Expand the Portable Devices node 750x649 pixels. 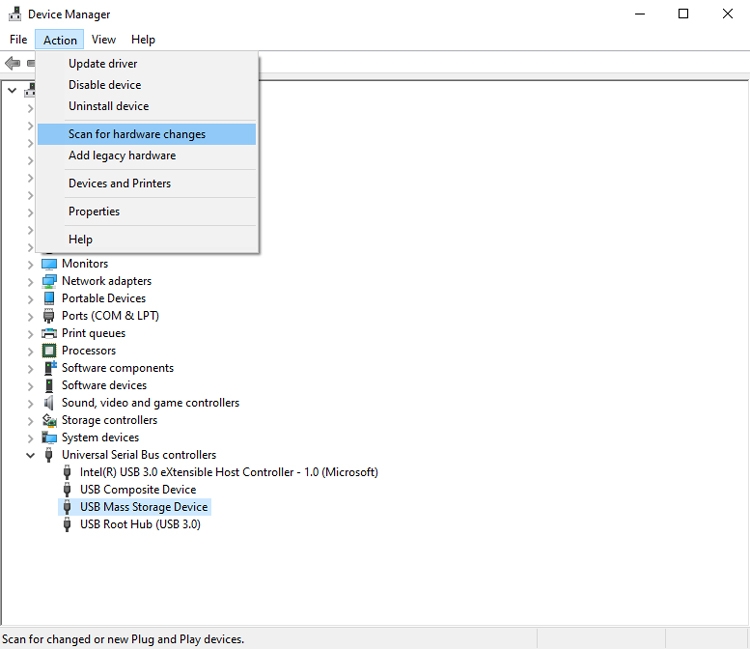tap(30, 299)
